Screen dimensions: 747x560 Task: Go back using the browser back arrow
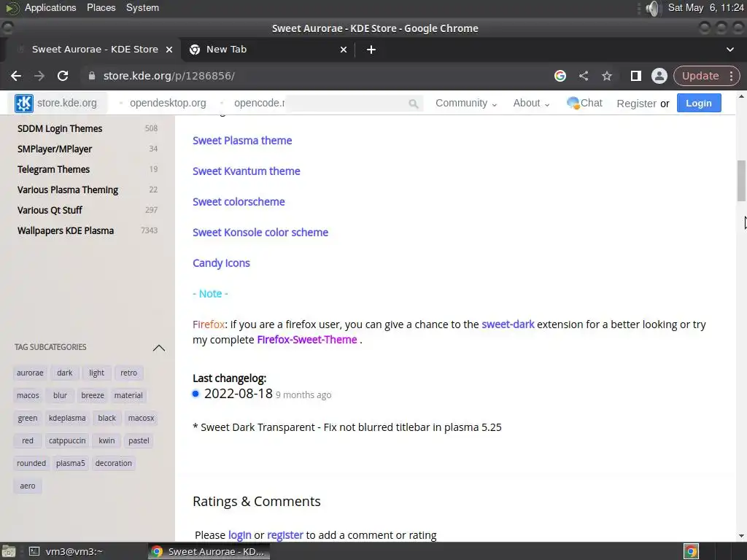tap(16, 76)
